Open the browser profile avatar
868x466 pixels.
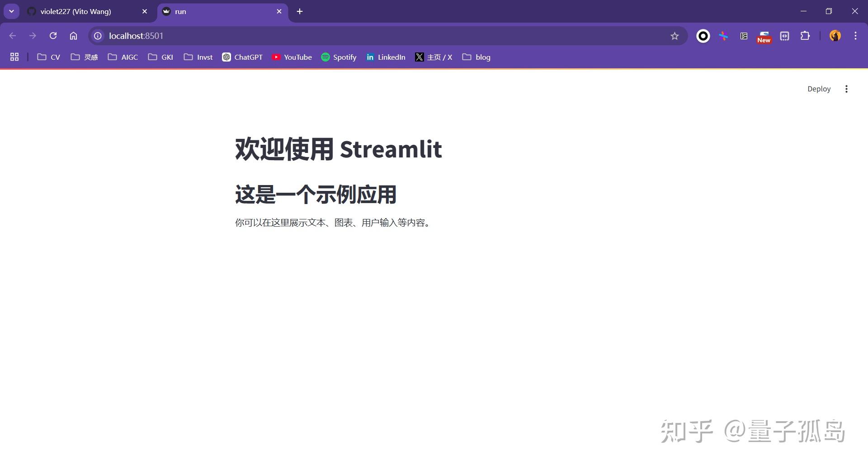(x=835, y=36)
